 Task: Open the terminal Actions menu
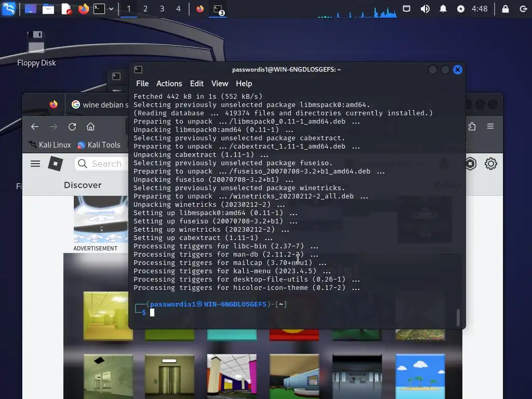(x=169, y=84)
